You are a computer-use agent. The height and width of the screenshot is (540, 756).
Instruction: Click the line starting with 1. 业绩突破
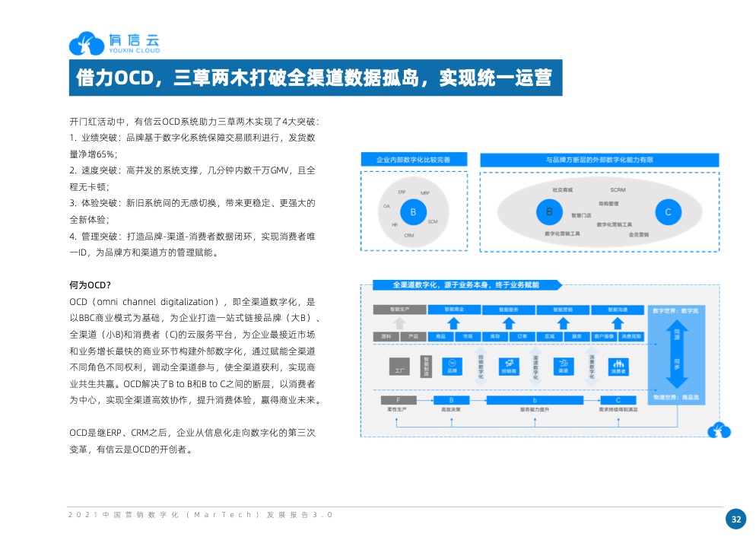pos(192,138)
